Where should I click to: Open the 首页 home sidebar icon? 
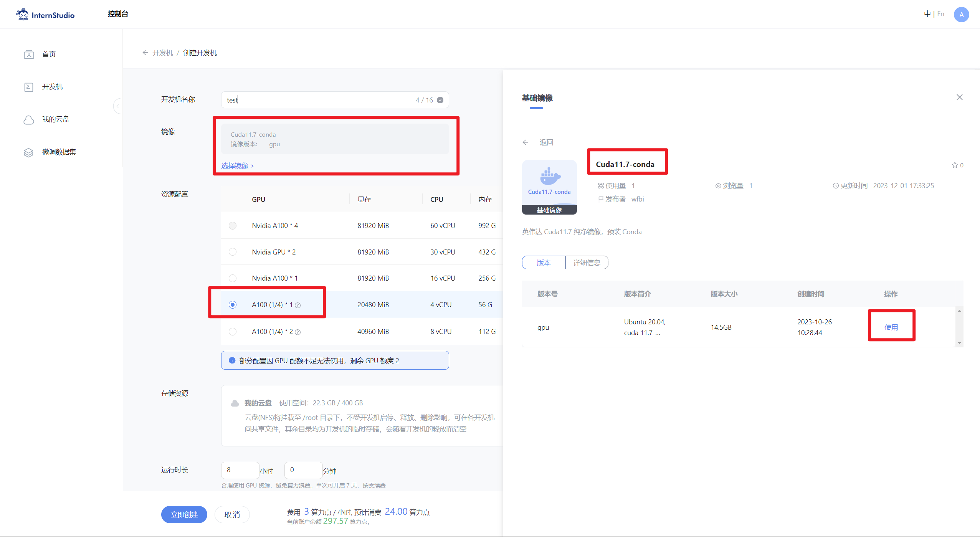pos(29,54)
